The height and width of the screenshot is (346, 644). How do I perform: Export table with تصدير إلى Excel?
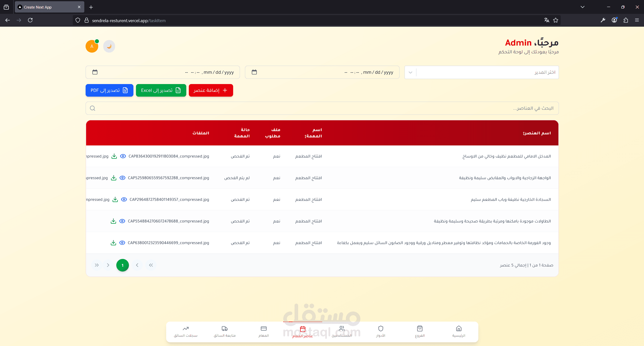click(x=161, y=90)
